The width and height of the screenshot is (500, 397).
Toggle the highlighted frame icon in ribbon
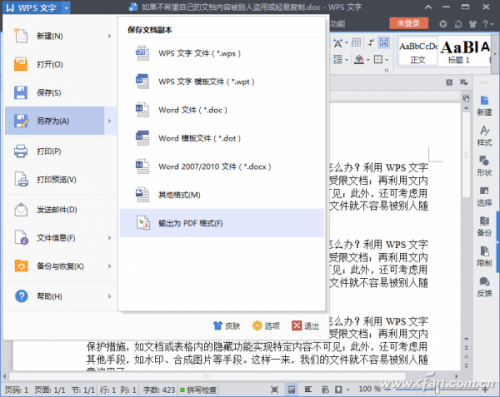click(384, 42)
